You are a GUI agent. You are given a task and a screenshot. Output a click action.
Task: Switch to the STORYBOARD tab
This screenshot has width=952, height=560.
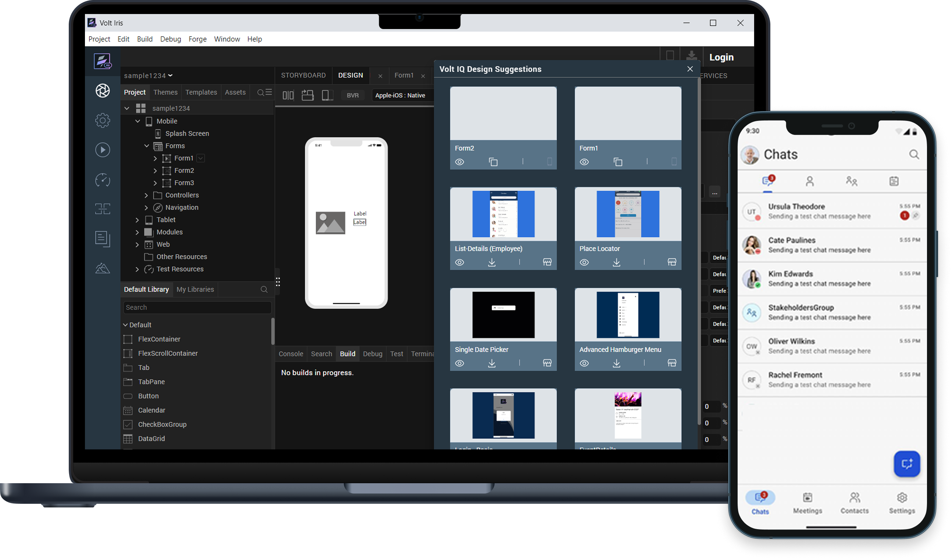click(x=303, y=75)
